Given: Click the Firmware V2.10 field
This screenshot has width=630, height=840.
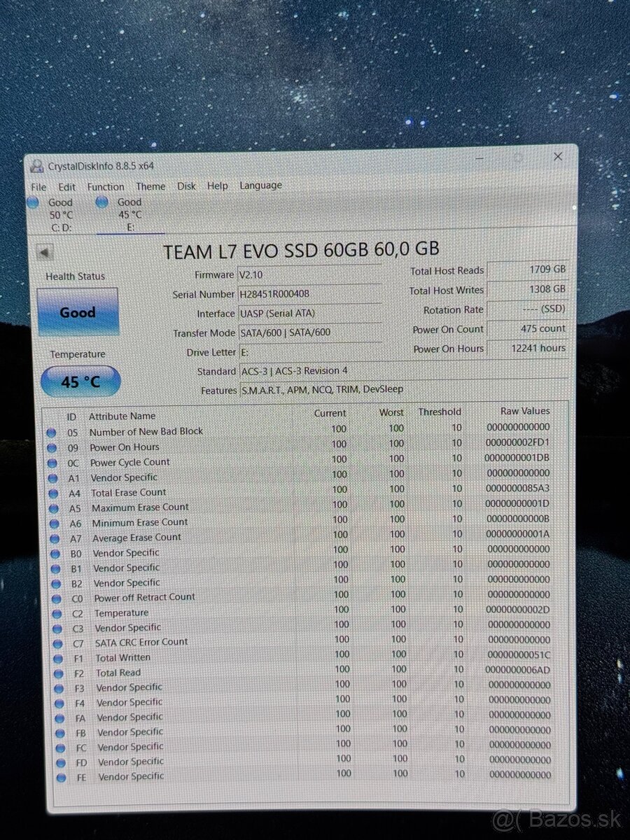Looking at the screenshot, I should pyautogui.click(x=309, y=275).
